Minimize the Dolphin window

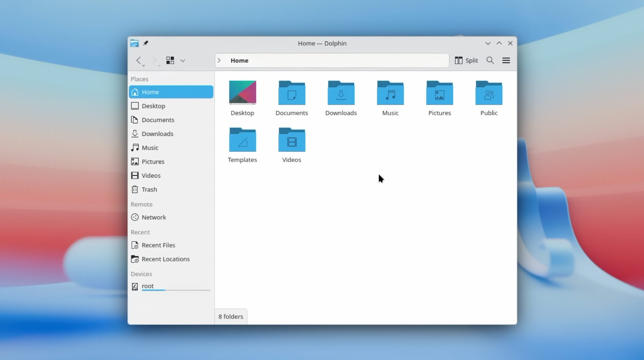point(488,43)
